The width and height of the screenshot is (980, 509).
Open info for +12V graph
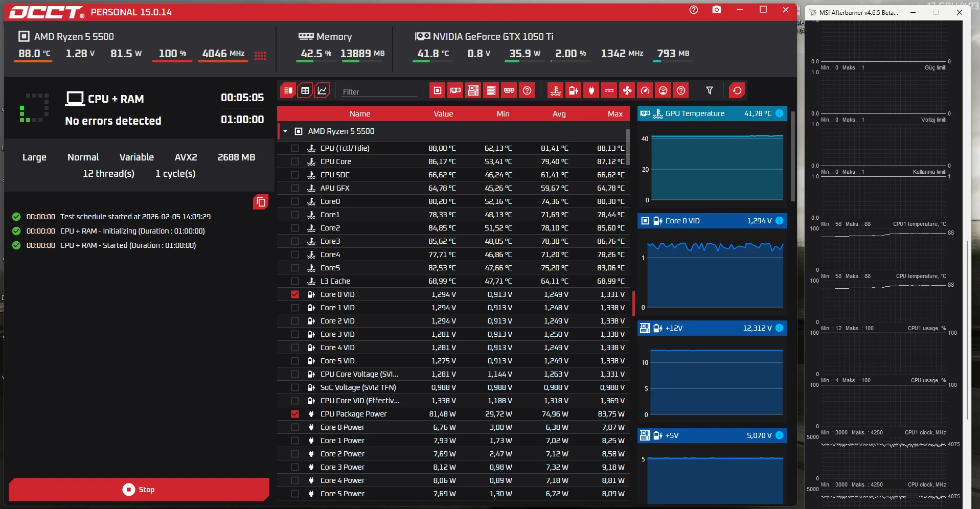click(779, 328)
